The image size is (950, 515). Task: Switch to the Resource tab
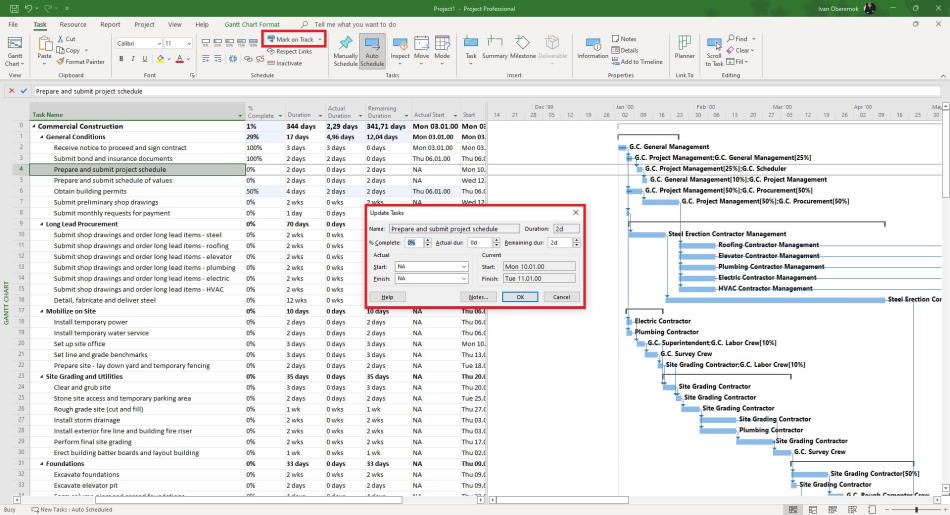coord(73,25)
